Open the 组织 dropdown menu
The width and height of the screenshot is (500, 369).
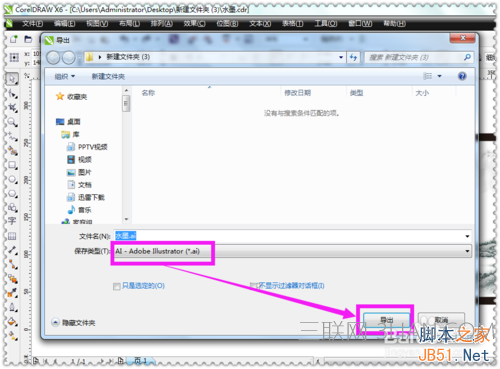point(65,77)
